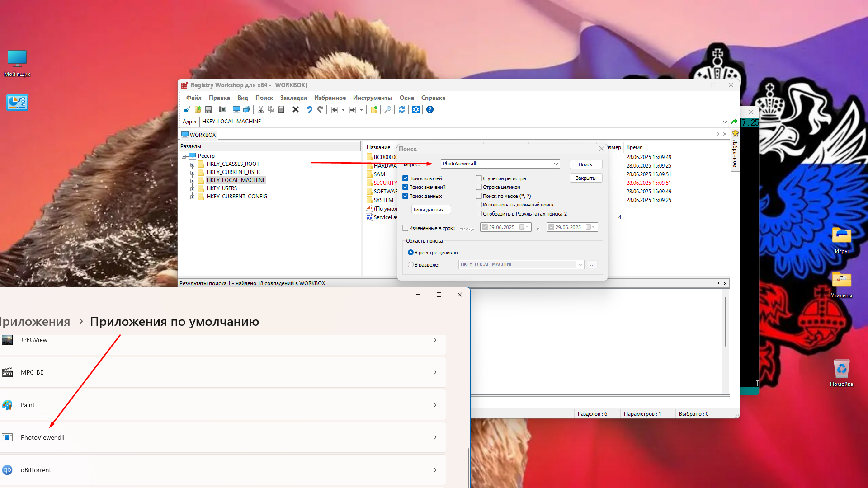Screen dimensions: 868x488
Task: Open the search query dropdown with PhotoViewer.dll
Action: tap(556, 164)
